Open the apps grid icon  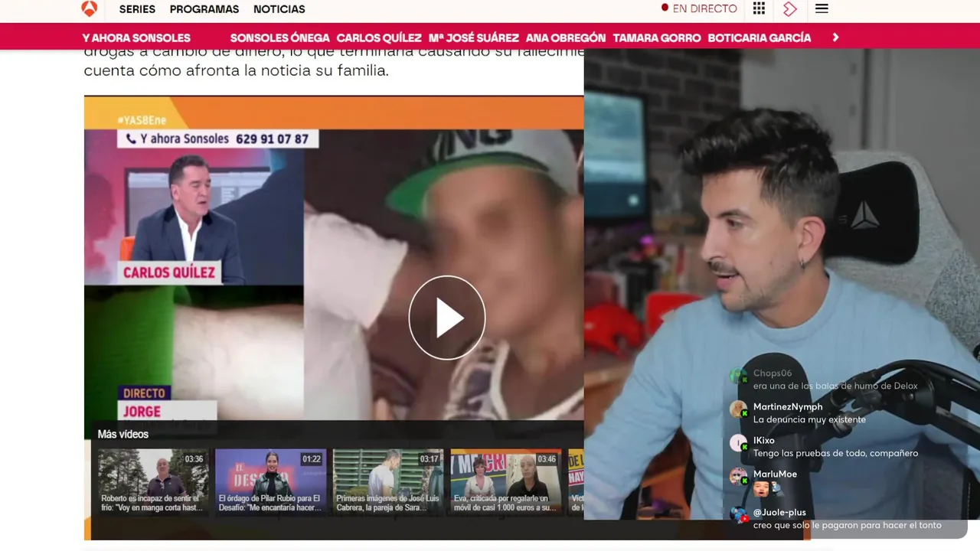coord(759,8)
